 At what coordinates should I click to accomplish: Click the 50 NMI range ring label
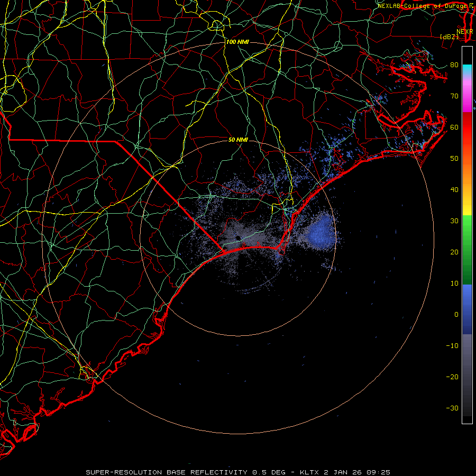pos(238,140)
